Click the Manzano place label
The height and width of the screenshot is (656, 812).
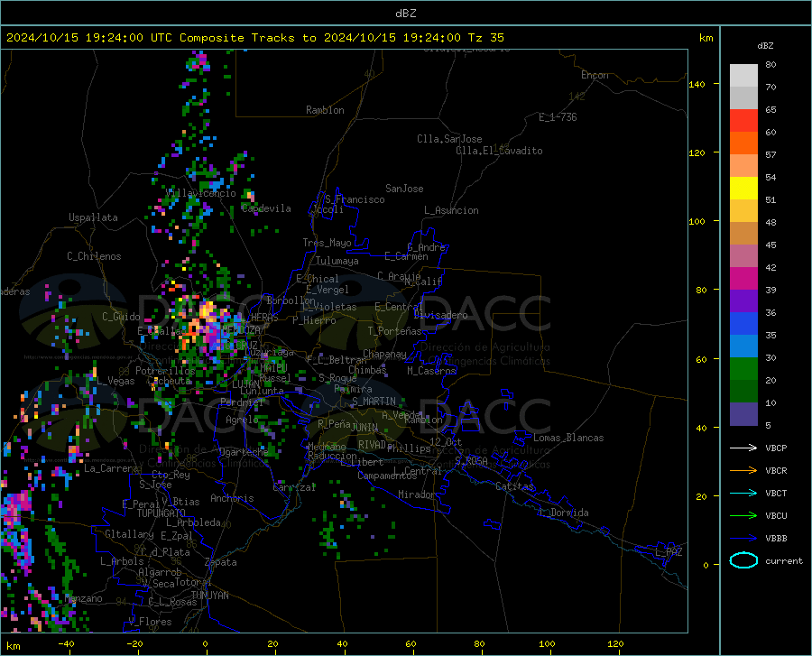tap(83, 598)
